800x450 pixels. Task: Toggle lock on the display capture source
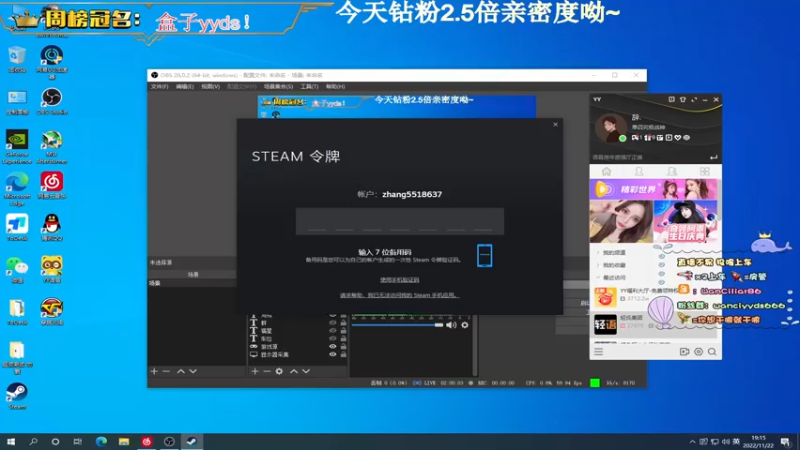pos(343,354)
